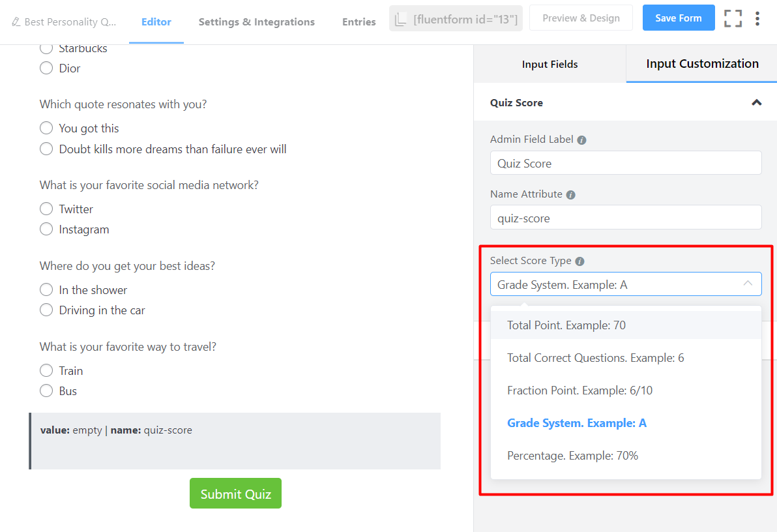Switch to the Entries tab
The image size is (777, 532).
[359, 22]
